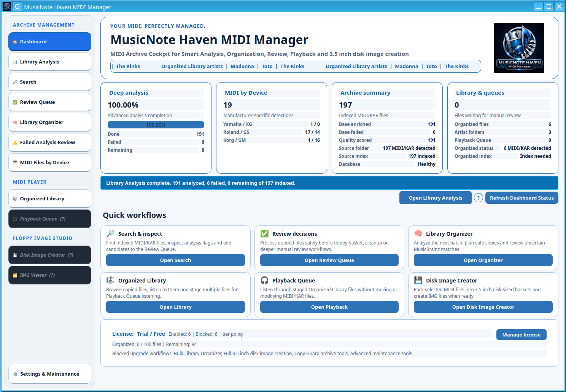This screenshot has width=566, height=392.
Task: Click the 'Source folder' row label
Action: [354, 148]
